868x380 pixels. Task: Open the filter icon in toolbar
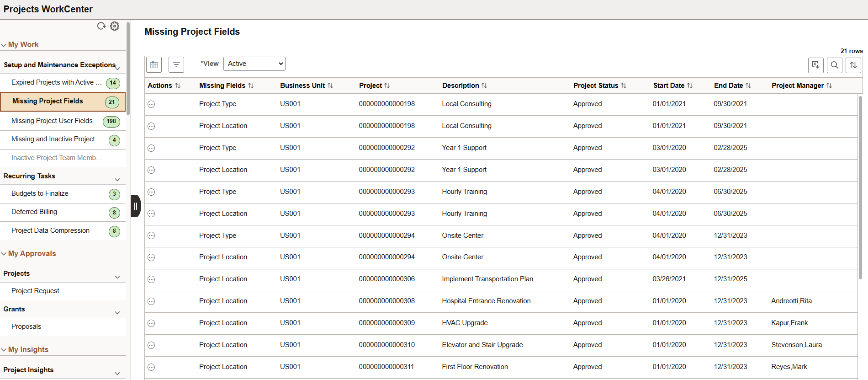[x=176, y=65]
